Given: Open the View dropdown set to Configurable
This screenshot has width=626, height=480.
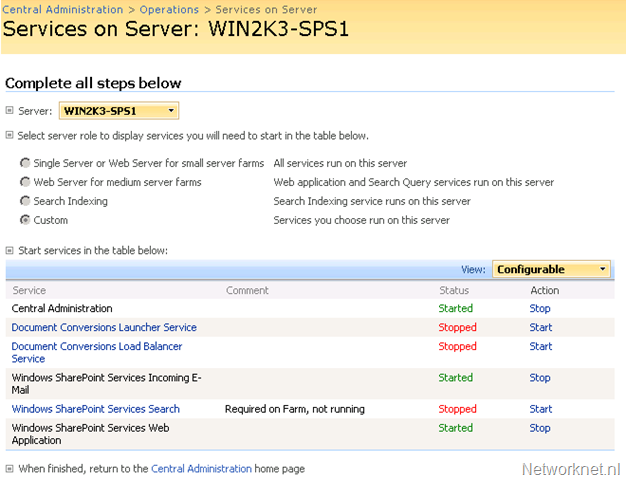Looking at the screenshot, I should [551, 269].
